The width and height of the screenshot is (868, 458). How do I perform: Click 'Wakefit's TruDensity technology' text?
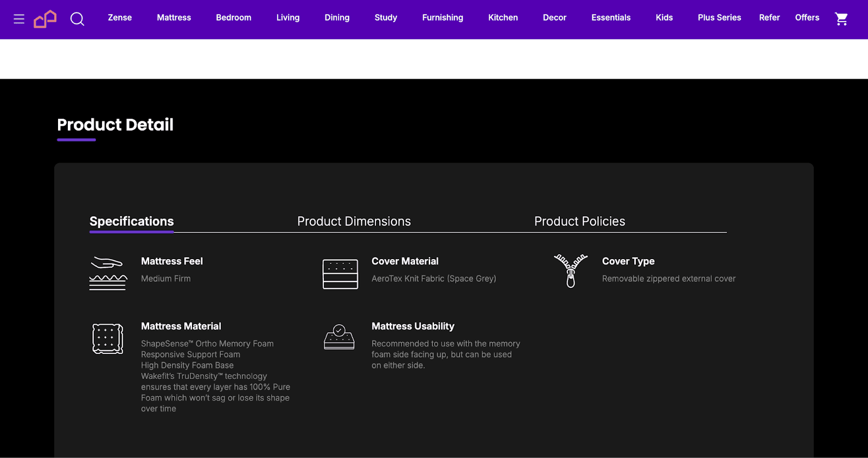click(x=204, y=376)
